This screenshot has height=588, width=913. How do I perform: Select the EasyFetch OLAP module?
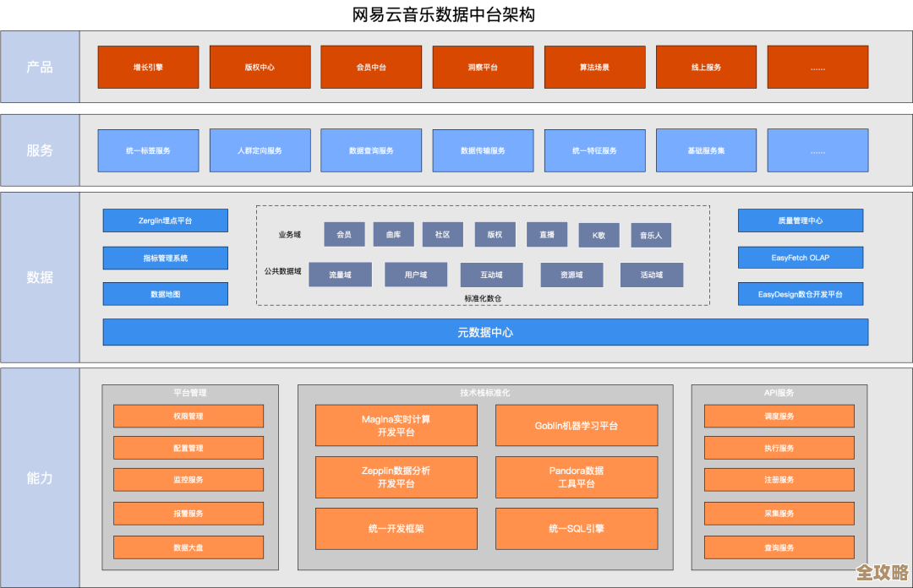coord(801,258)
